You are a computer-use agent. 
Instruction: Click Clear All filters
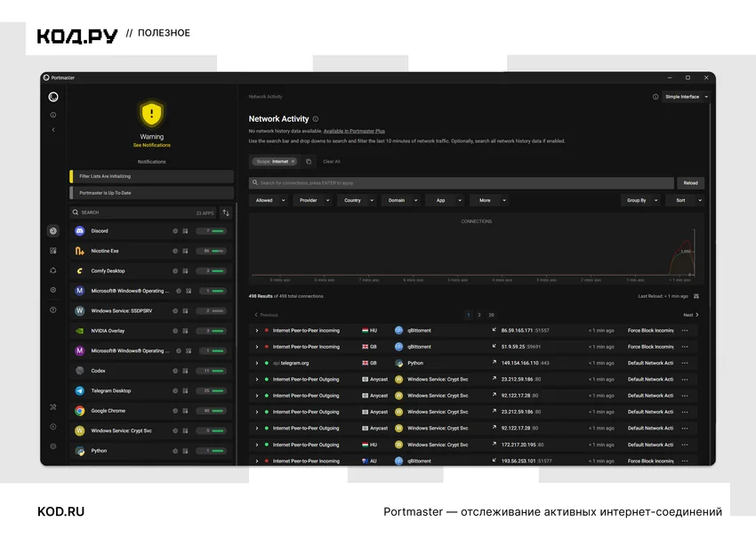click(331, 162)
